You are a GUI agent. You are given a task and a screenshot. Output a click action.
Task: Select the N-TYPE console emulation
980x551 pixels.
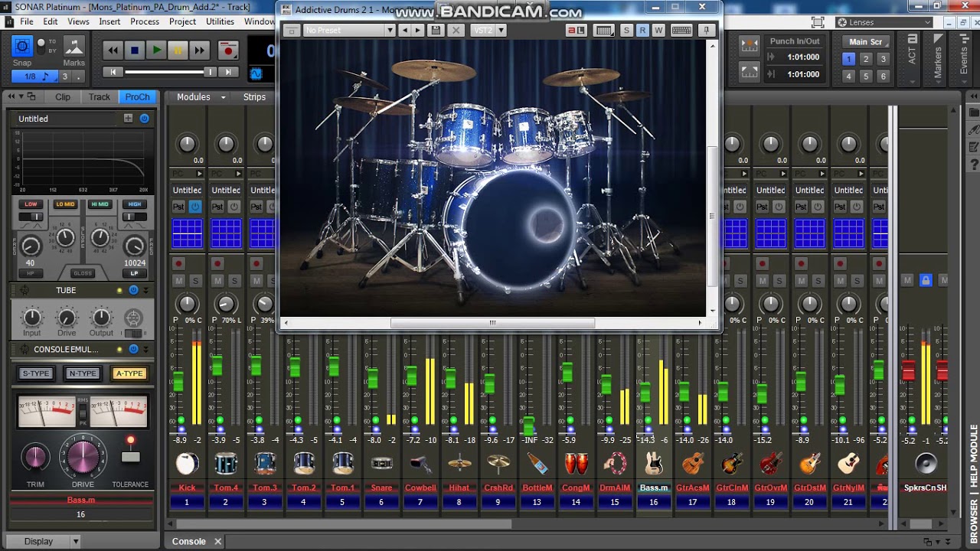click(83, 373)
